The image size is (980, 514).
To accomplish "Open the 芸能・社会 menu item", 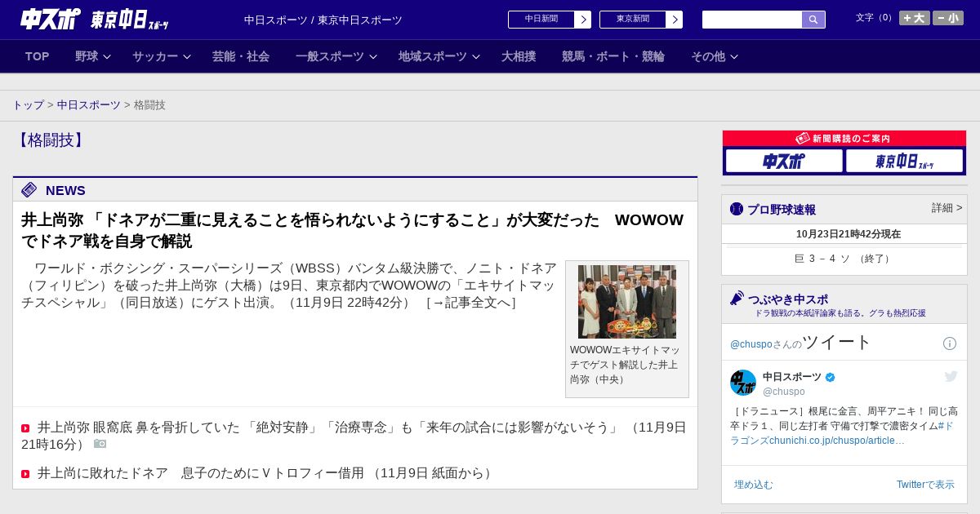I will click(x=241, y=56).
